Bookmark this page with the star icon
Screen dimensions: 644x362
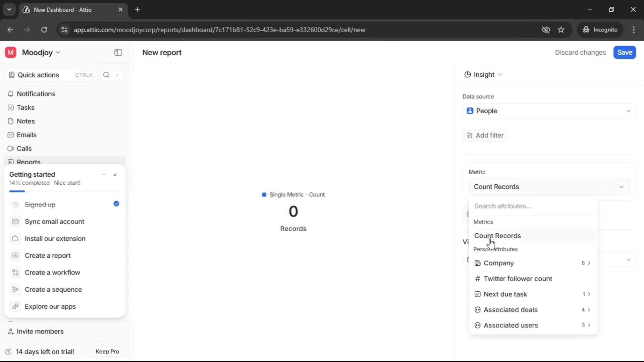coord(561,29)
